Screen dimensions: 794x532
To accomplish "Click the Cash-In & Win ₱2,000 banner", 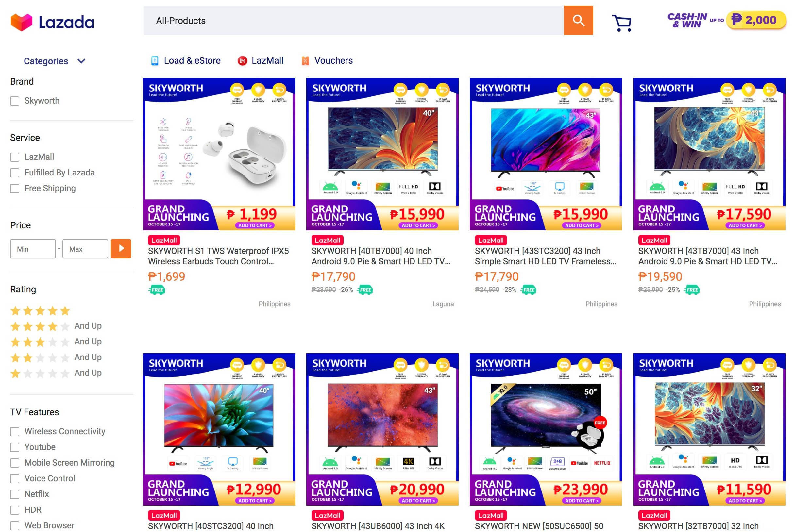I will (726, 20).
